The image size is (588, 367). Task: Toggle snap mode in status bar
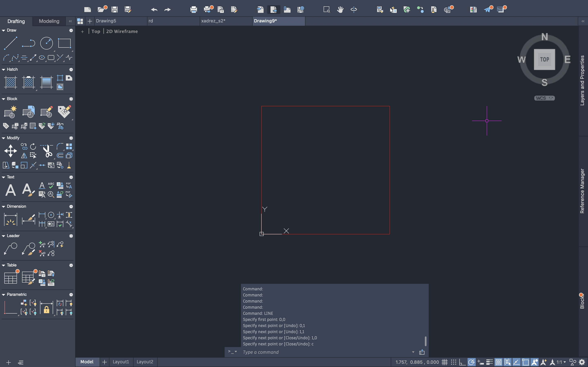coord(453,362)
